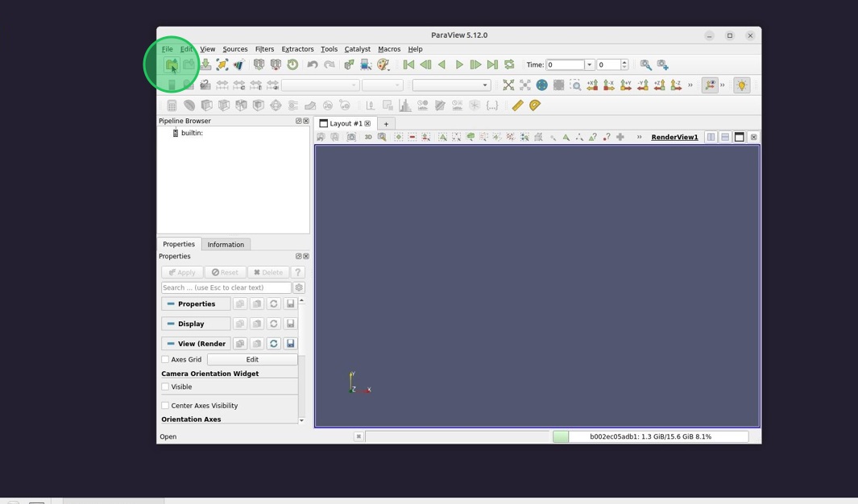Image resolution: width=858 pixels, height=504 pixels.
Task: Click the Properties help question mark button
Action: 297,272
